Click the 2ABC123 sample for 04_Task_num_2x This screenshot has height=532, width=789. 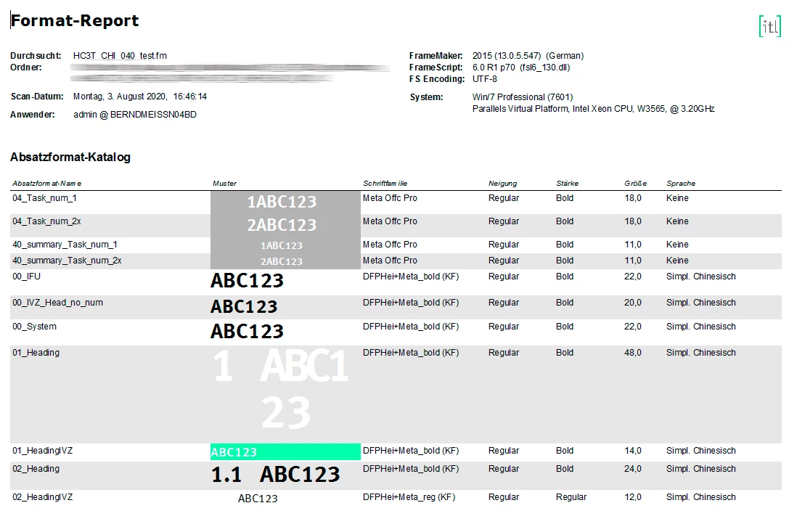point(282,225)
